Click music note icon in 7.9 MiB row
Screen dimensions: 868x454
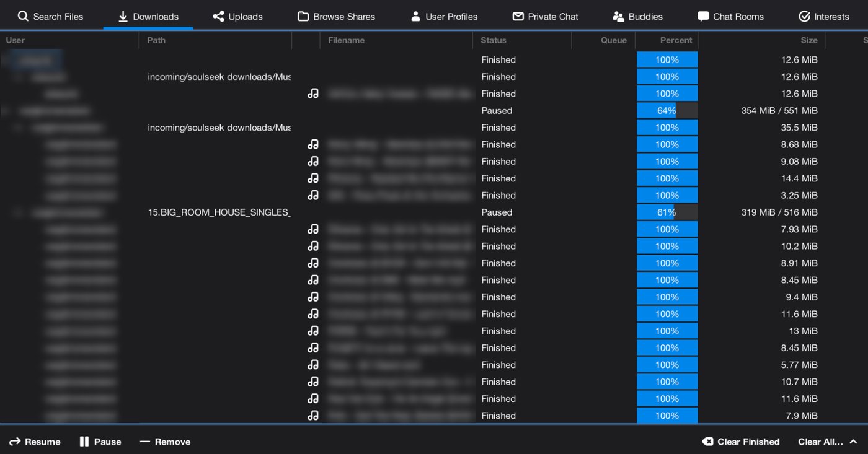coord(313,416)
